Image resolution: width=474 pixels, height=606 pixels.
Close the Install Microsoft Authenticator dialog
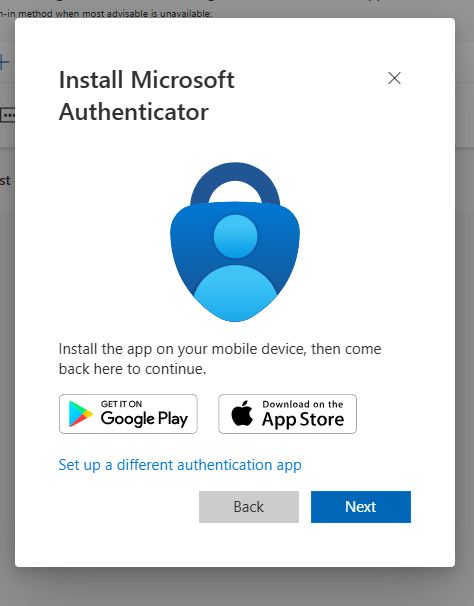(394, 78)
